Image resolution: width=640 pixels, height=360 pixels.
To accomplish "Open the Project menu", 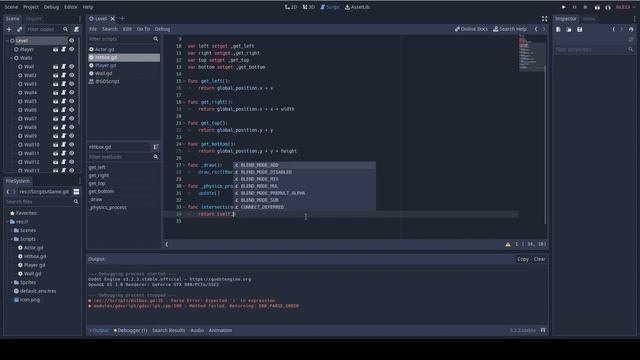I will (31, 7).
